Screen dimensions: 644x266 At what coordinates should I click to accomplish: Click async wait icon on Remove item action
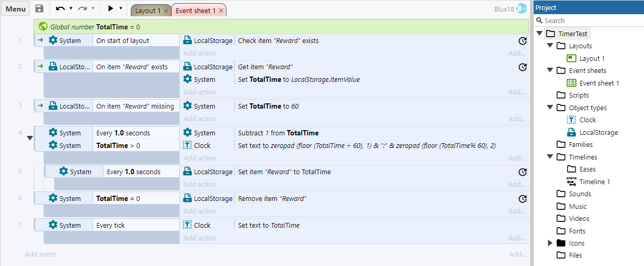click(x=522, y=198)
